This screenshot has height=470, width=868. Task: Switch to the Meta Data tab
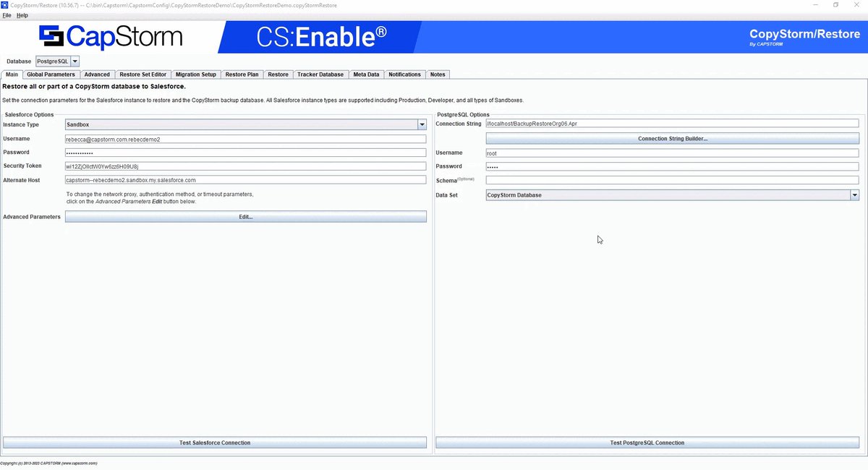[366, 74]
